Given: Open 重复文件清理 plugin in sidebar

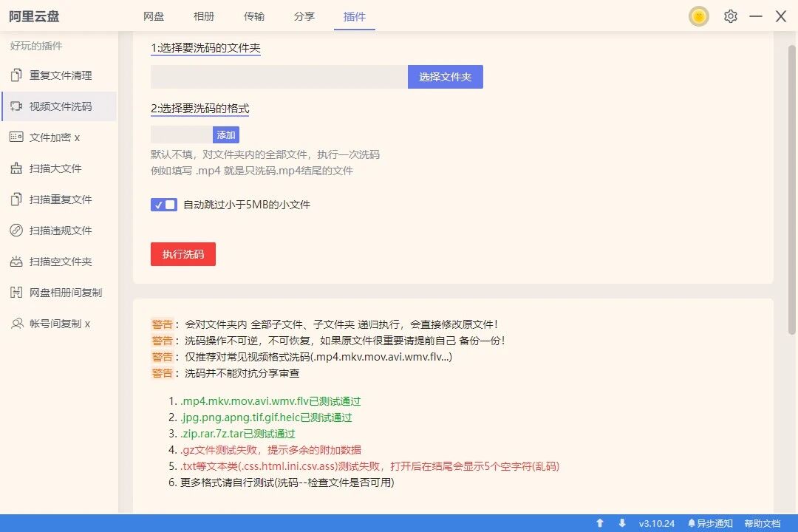Looking at the screenshot, I should pos(59,75).
